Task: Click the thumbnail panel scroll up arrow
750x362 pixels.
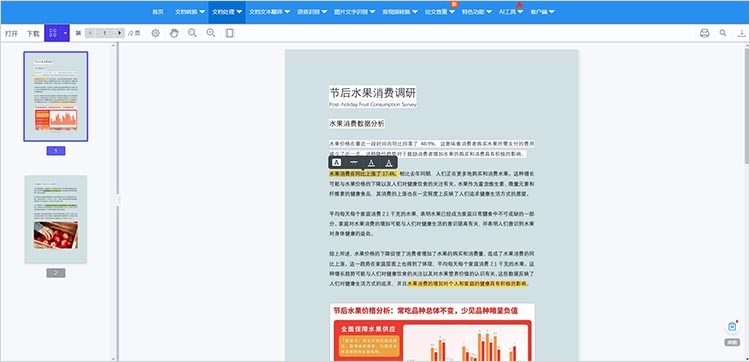Action: click(x=113, y=45)
